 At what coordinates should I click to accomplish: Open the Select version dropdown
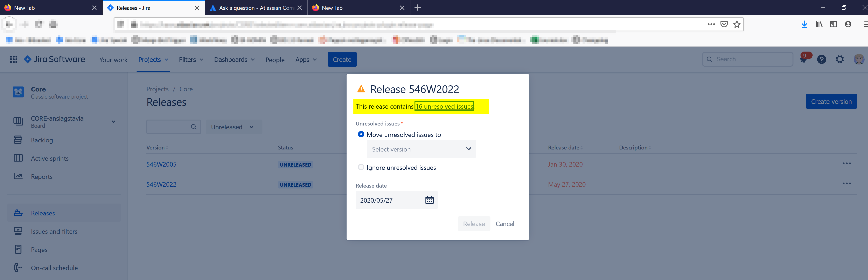click(x=421, y=149)
